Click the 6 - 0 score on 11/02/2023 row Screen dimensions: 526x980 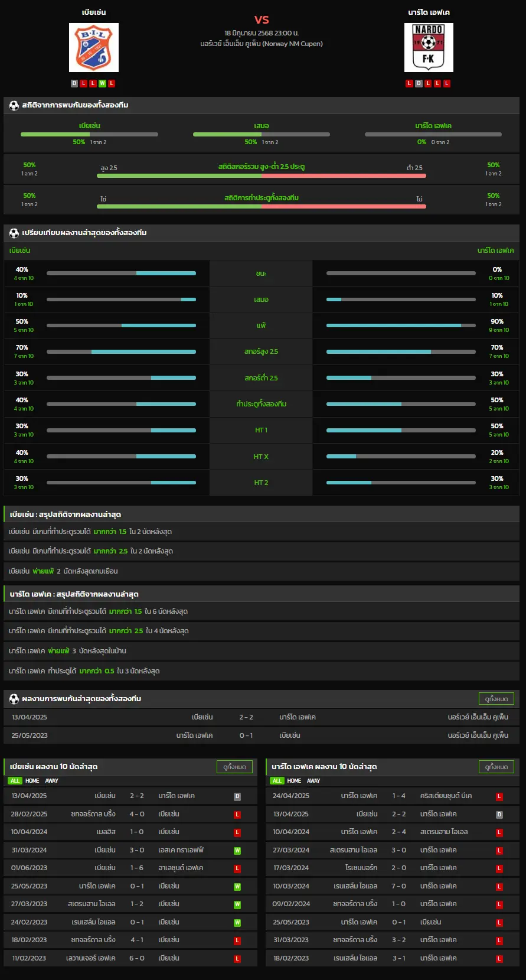click(137, 958)
